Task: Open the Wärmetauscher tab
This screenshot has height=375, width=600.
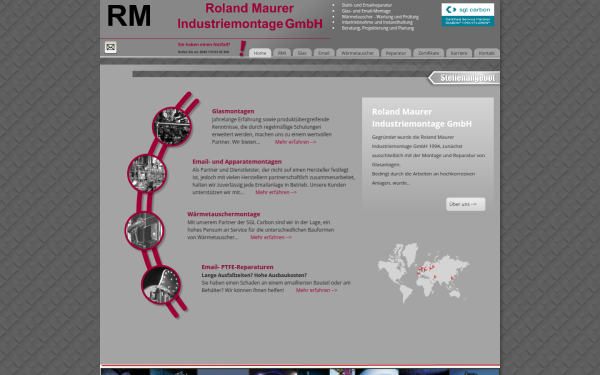Action: point(357,53)
